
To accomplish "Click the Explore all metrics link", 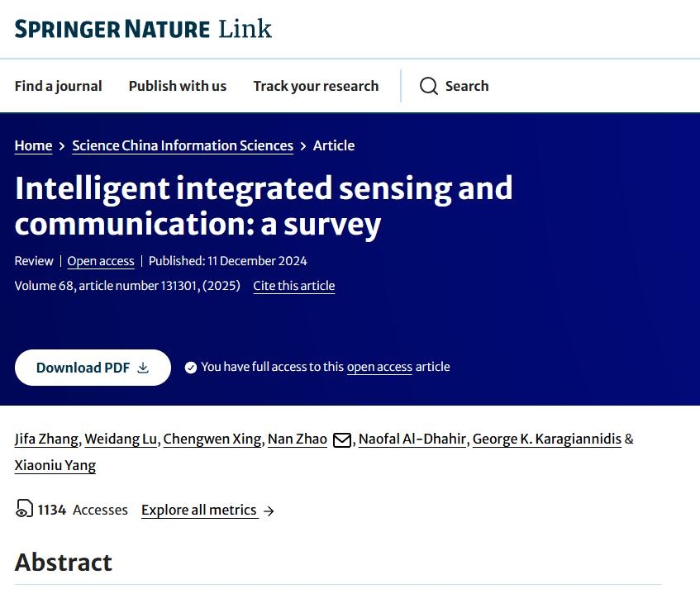I will pos(198,510).
